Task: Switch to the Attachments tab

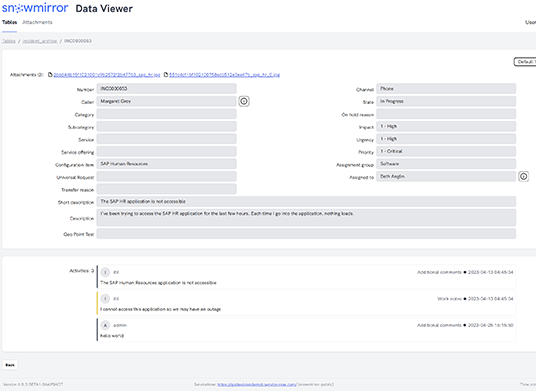Action: coord(37,22)
